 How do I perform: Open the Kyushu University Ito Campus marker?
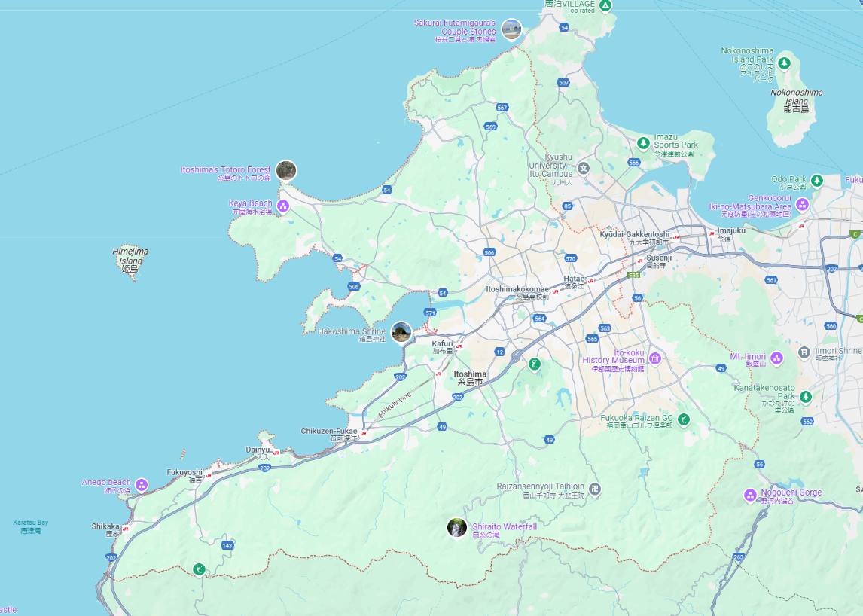click(584, 167)
